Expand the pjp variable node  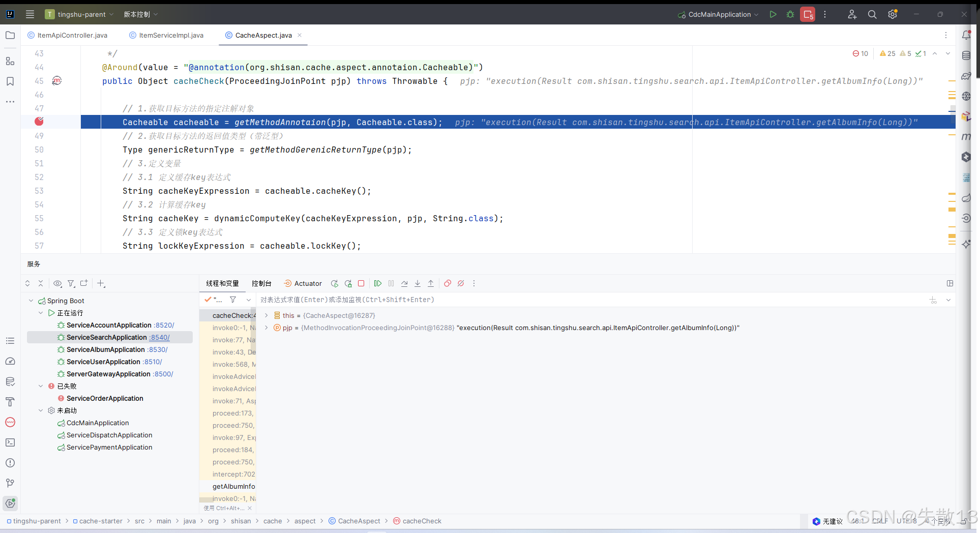click(266, 328)
